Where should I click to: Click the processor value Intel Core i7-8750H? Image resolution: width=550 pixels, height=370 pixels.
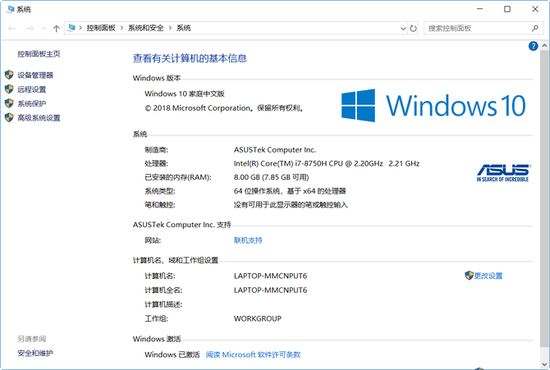(327, 163)
